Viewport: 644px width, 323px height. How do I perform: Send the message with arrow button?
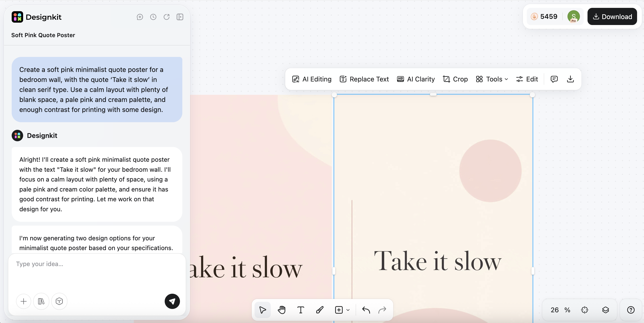tap(172, 301)
